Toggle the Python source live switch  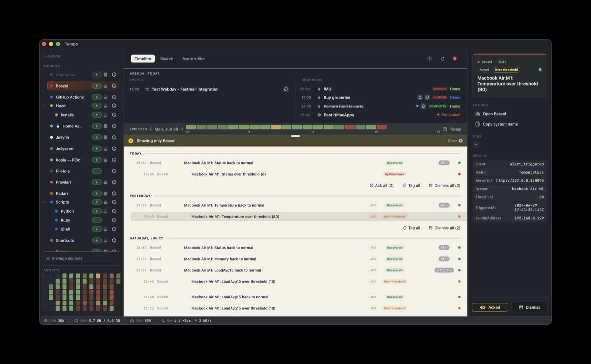97,211
